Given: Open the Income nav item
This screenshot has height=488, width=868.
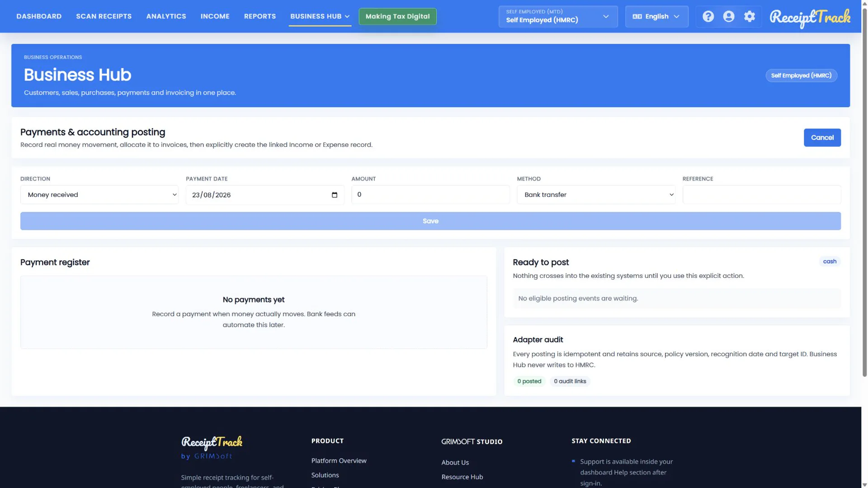Looking at the screenshot, I should [x=215, y=16].
